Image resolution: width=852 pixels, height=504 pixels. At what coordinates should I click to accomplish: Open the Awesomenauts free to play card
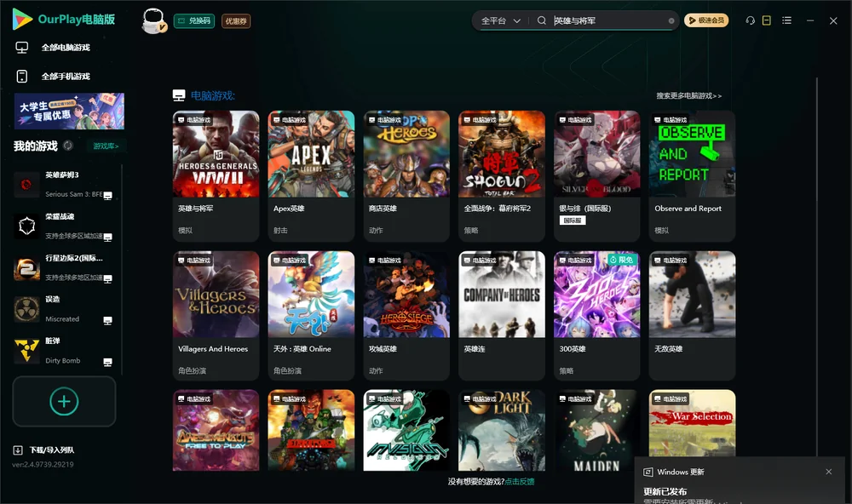coord(216,430)
